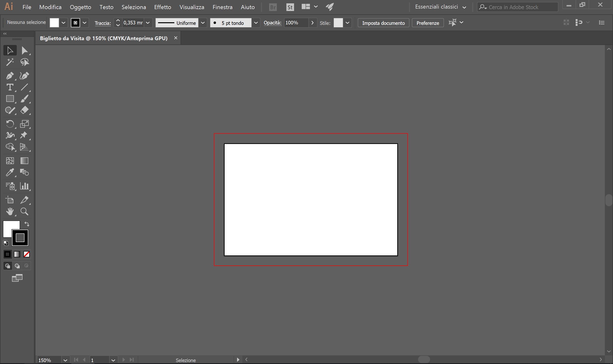Viewport: 613px width, 364px height.
Task: Activate the Zoom tool
Action: [x=24, y=211]
